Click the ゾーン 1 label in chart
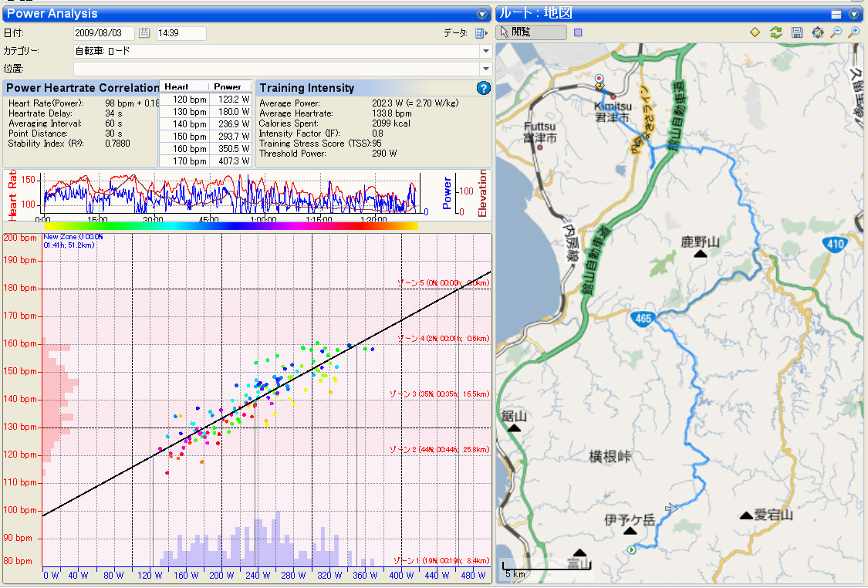Viewport: 868px width, 588px height. [441, 561]
